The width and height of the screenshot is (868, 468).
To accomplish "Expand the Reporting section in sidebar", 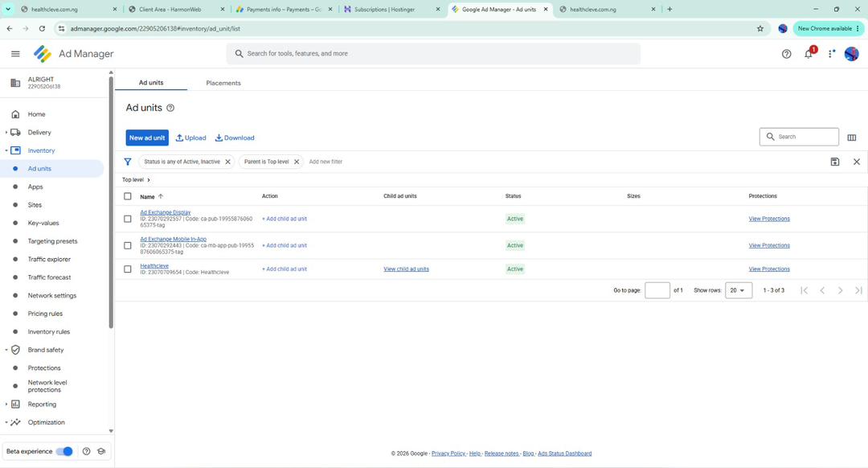I will pos(6,404).
